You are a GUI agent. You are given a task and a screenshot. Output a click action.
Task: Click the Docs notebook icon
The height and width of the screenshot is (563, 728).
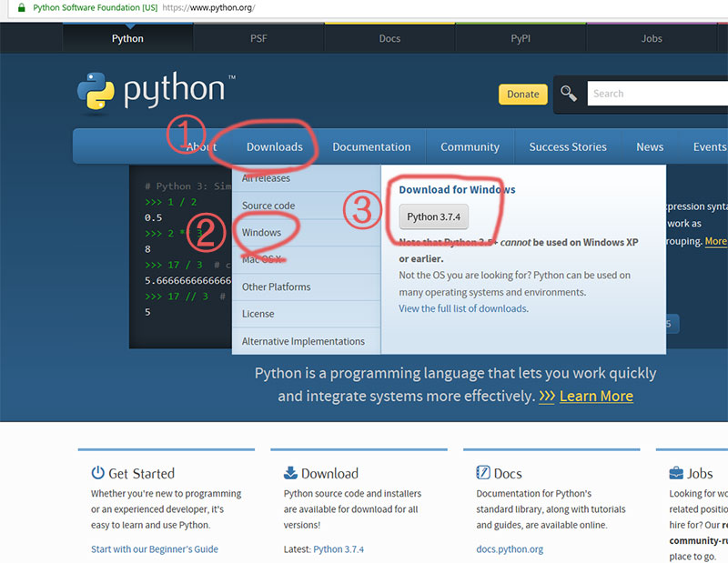(483, 472)
